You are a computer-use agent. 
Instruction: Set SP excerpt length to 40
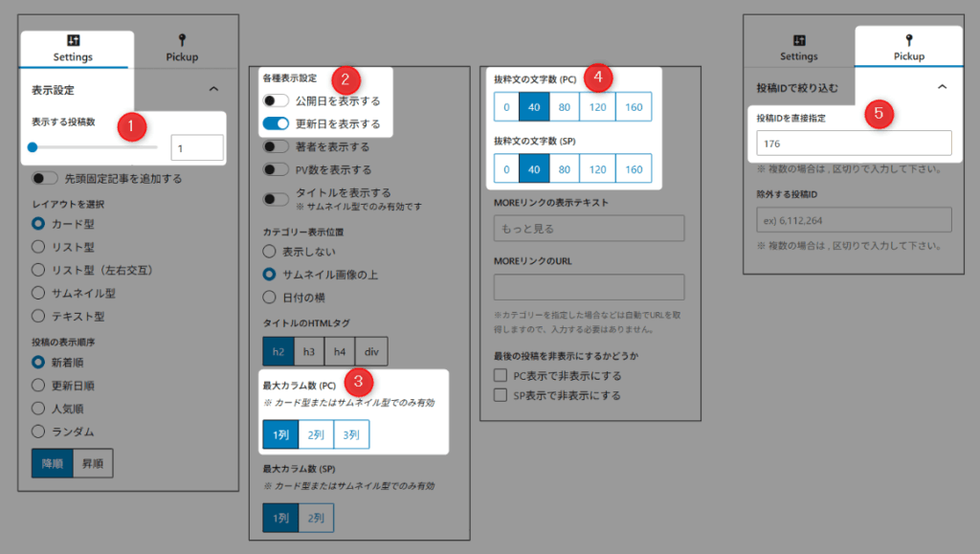click(534, 168)
